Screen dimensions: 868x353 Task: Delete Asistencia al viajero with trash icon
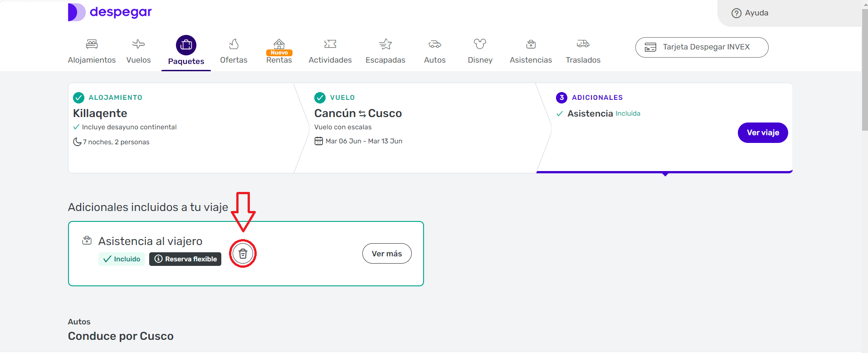tap(243, 254)
